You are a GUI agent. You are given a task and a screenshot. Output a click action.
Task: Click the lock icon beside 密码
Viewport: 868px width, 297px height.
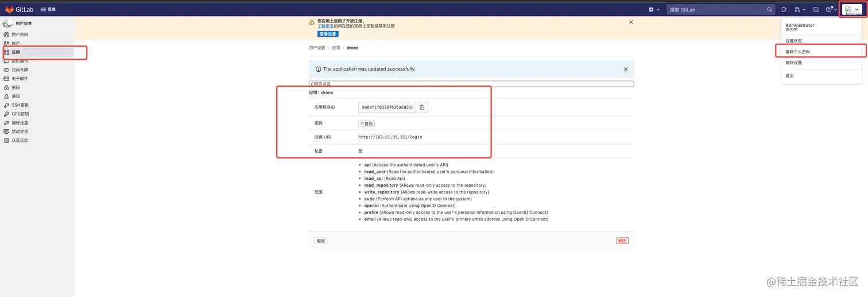click(x=6, y=87)
